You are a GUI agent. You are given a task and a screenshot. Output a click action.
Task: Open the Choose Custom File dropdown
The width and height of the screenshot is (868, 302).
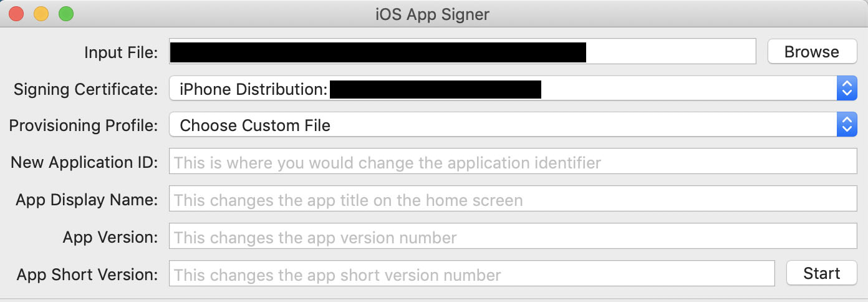pyautogui.click(x=513, y=125)
